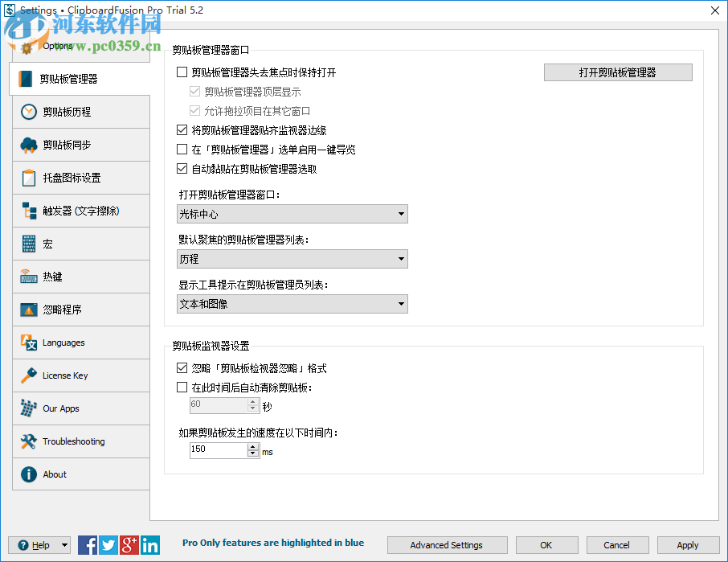Switch to the 剪贴板历程 tab
Screen dimensions: 728x562
click(x=80, y=112)
